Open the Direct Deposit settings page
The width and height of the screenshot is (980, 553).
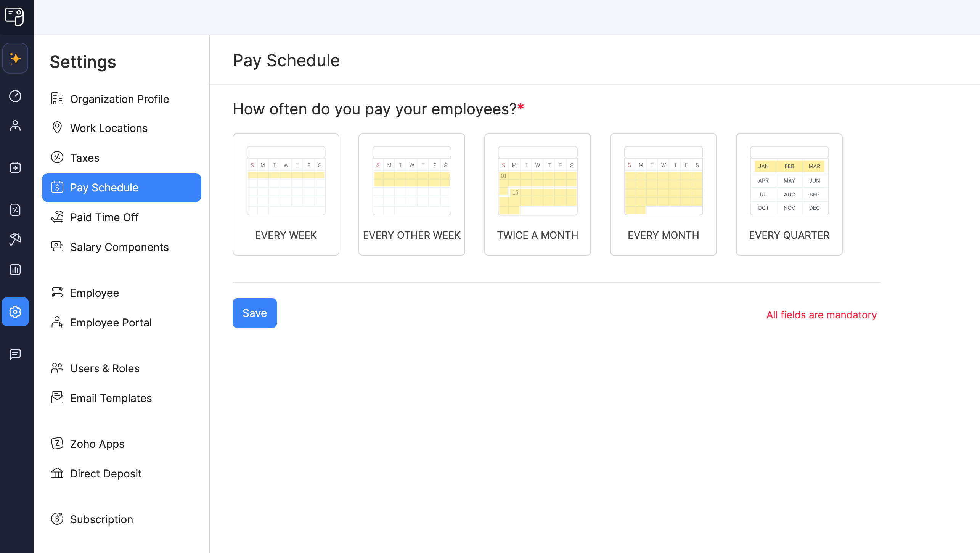tap(105, 474)
